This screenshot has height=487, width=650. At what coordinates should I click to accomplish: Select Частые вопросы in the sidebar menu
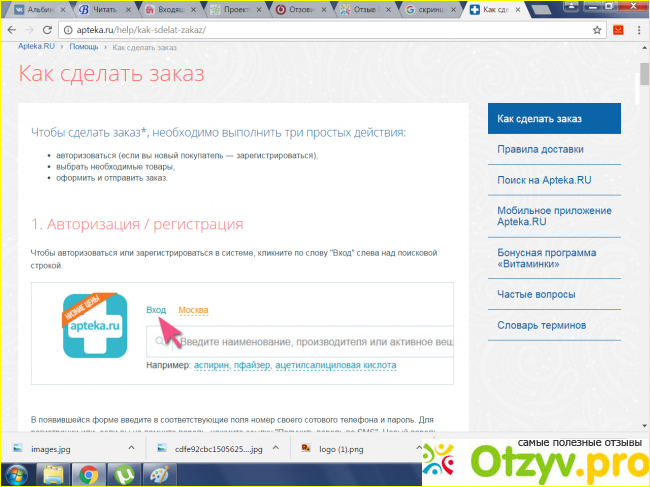coord(536,295)
